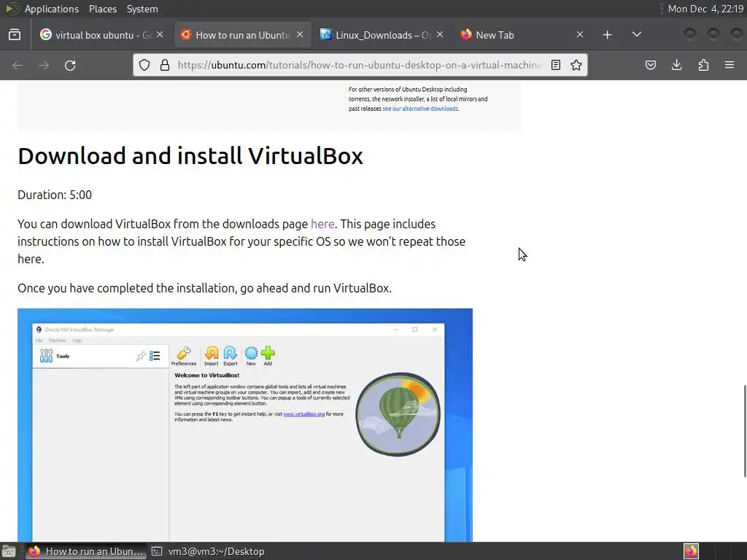This screenshot has height=560, width=747.
Task: Click the 'Duration: 5:00' text
Action: (x=55, y=195)
